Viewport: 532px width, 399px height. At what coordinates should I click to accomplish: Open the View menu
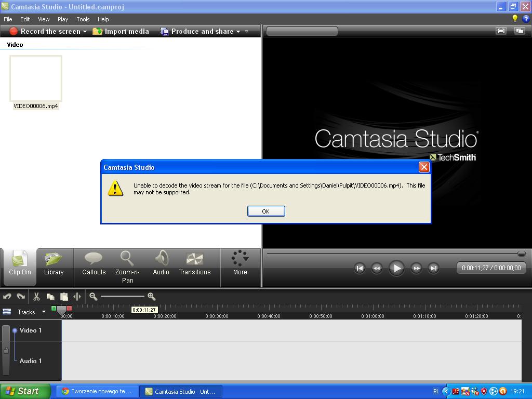[44, 19]
